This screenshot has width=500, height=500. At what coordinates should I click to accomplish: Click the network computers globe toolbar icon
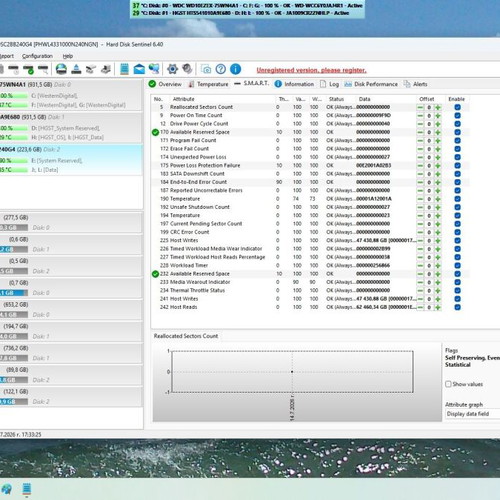pos(154,69)
